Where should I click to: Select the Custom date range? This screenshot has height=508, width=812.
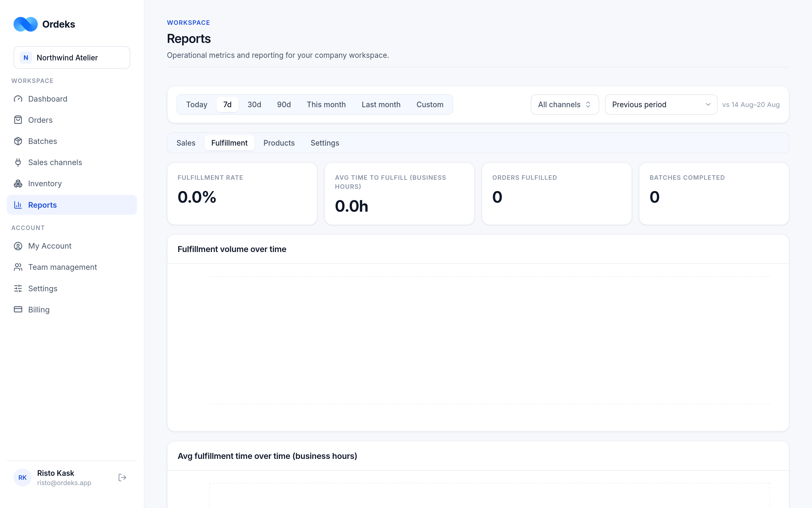[430, 104]
